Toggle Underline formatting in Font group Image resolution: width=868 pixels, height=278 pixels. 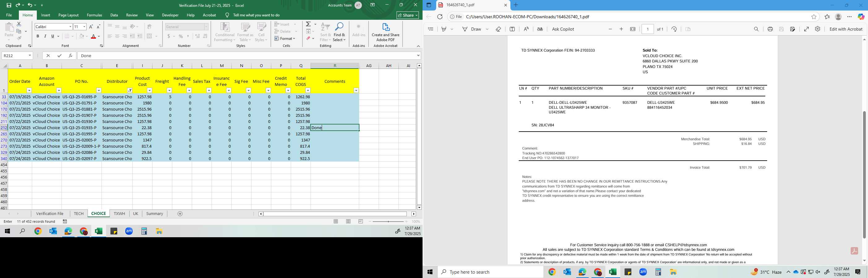[x=53, y=36]
